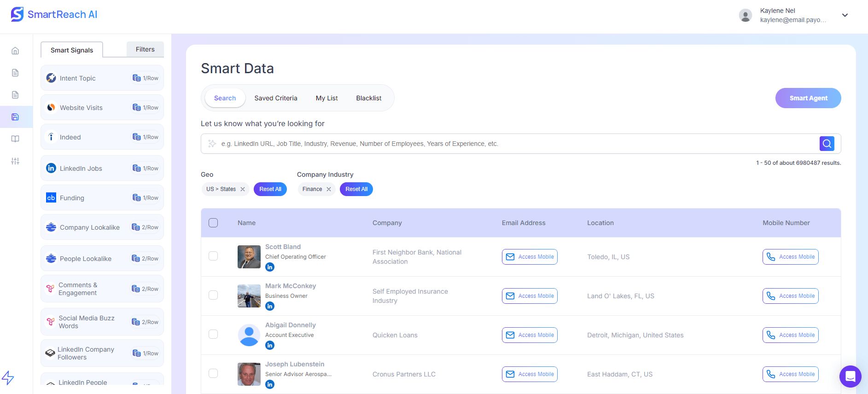This screenshot has width=868, height=394.
Task: Remove the US > States geo chip
Action: pos(243,189)
